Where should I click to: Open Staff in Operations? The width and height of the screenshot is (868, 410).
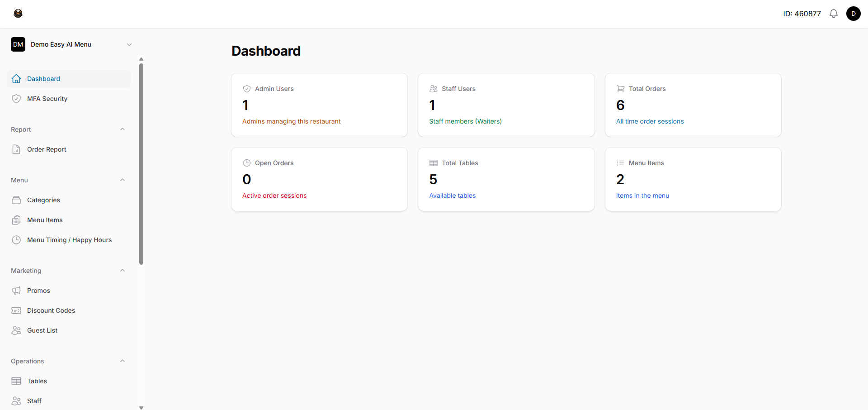point(69,401)
